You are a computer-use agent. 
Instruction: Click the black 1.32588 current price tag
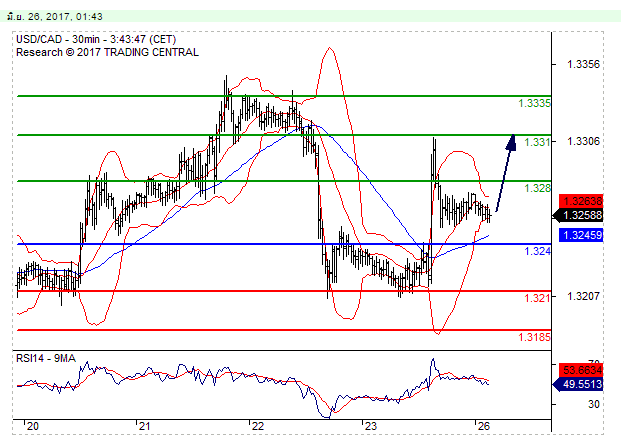[578, 215]
